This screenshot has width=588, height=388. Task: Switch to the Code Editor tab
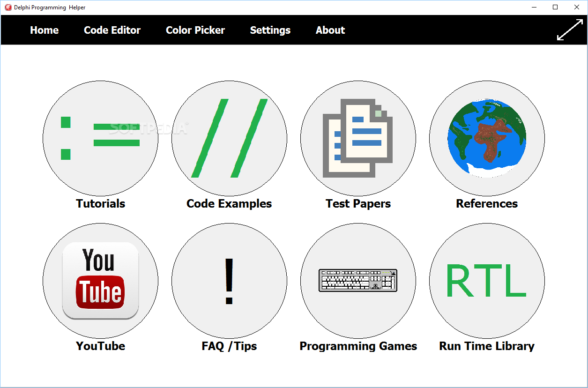[112, 30]
